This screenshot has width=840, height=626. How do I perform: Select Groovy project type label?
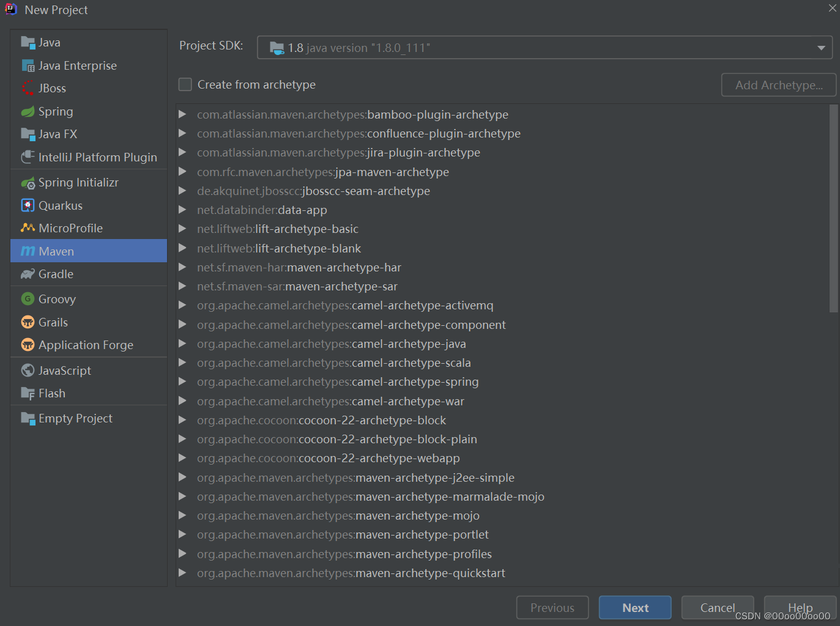pos(57,299)
